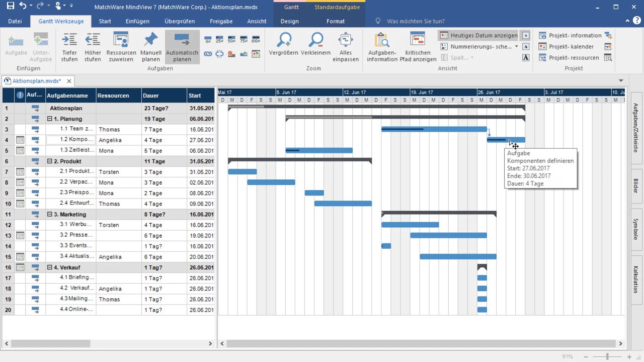This screenshot has height=362, width=644.
Task: Switch to the Freigabe ribbon tab
Action: (x=221, y=21)
